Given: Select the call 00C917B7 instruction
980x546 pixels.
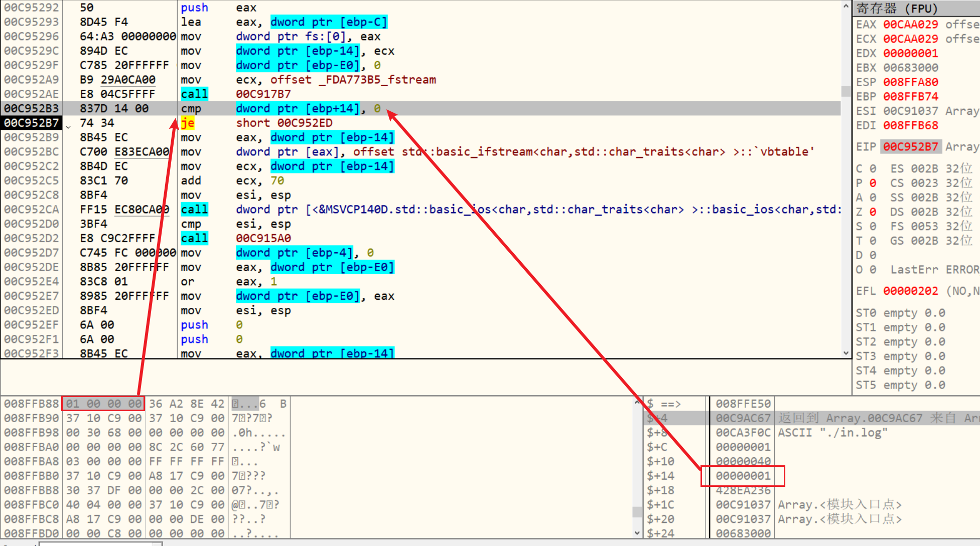Looking at the screenshot, I should tap(421, 94).
